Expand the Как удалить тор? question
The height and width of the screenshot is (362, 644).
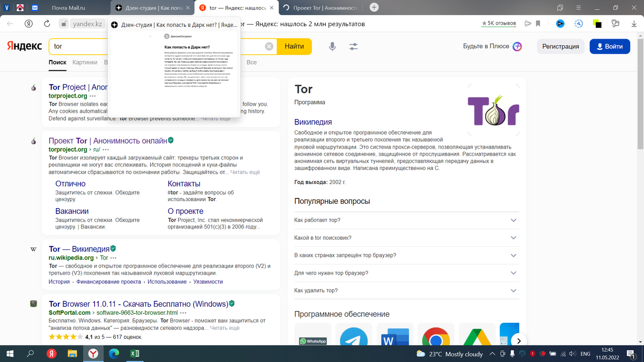[x=406, y=290]
